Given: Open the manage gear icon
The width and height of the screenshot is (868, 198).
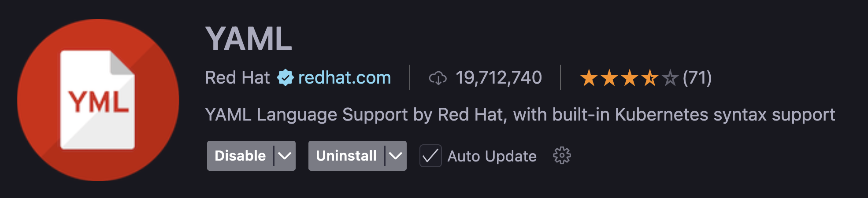Looking at the screenshot, I should point(562,156).
